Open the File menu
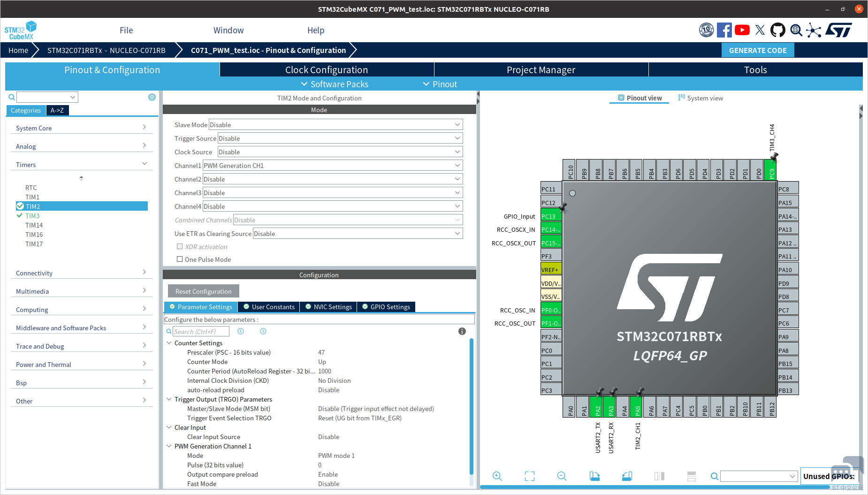The height and width of the screenshot is (495, 868). point(126,30)
